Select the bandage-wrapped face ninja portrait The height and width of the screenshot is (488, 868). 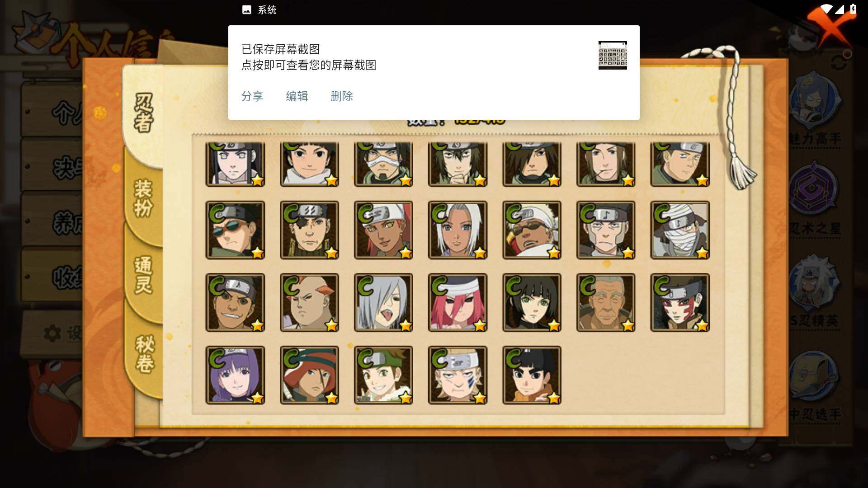click(680, 230)
